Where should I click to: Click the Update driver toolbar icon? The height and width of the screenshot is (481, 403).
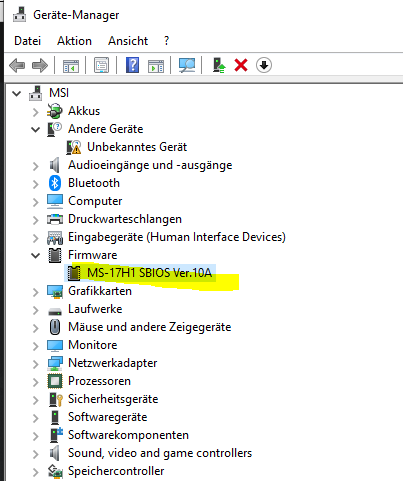click(219, 65)
